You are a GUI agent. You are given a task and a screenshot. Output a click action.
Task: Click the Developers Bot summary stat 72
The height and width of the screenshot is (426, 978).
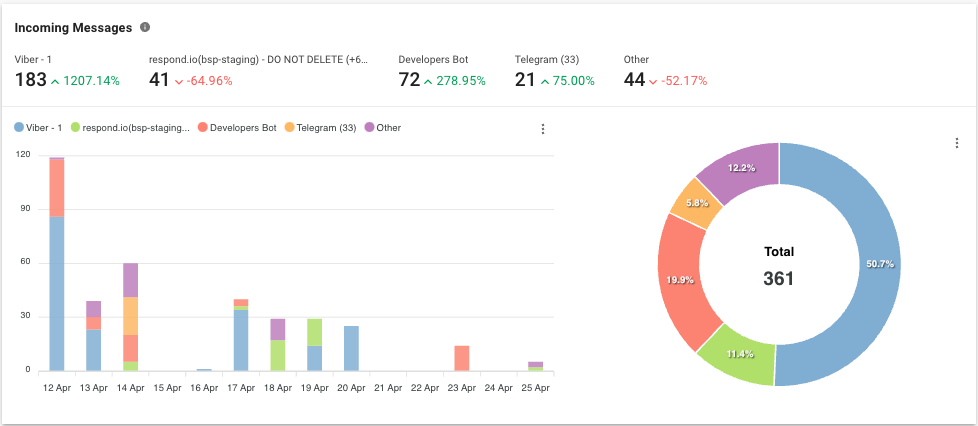click(x=409, y=80)
